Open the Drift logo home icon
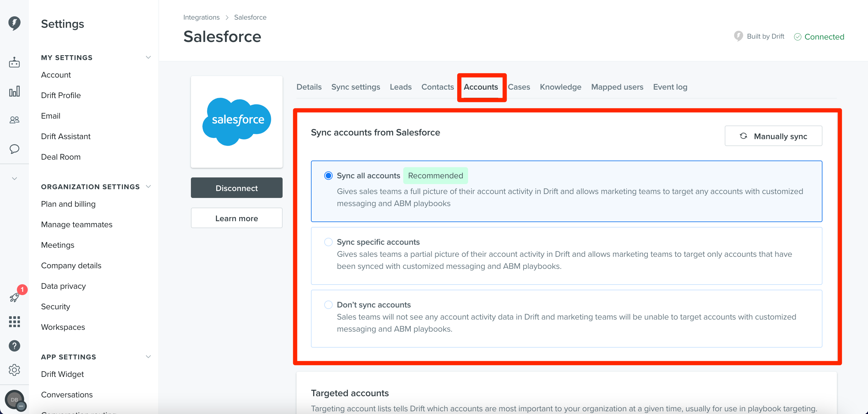 [x=14, y=23]
